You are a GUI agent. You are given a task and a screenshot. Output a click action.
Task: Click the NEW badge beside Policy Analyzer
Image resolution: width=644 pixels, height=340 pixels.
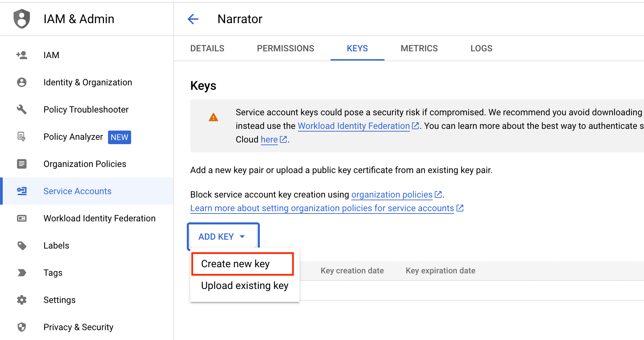point(120,137)
